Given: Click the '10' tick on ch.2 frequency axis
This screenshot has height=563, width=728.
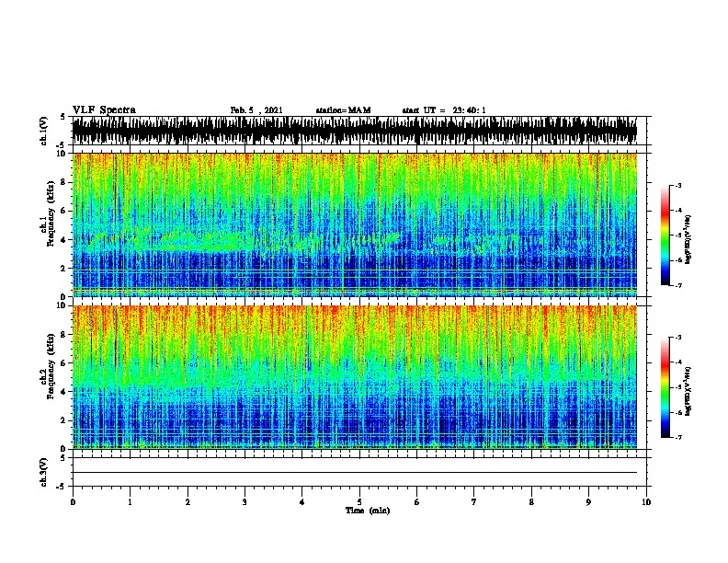Looking at the screenshot, I should coord(62,305).
